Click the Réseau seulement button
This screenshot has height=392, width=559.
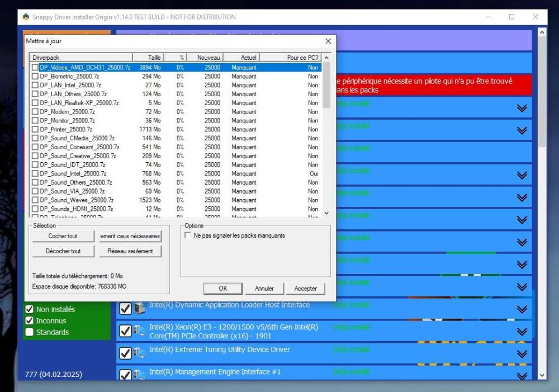130,251
